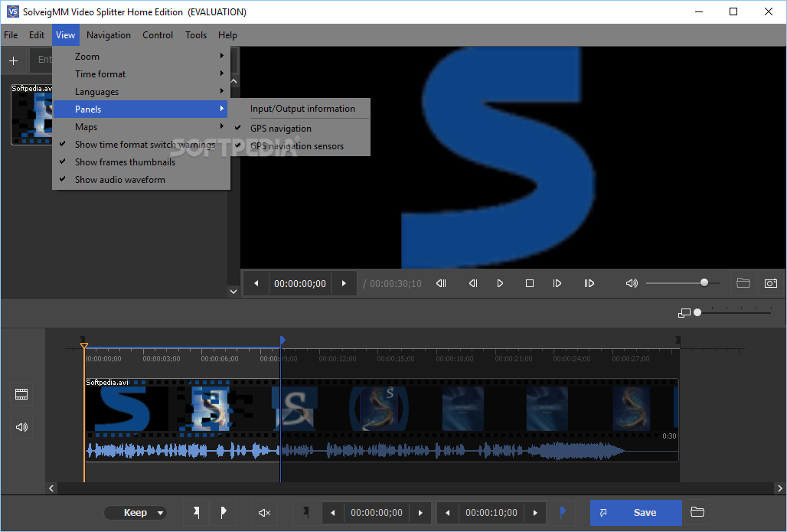Decrease current time in player field
The width and height of the screenshot is (787, 532).
[256, 283]
